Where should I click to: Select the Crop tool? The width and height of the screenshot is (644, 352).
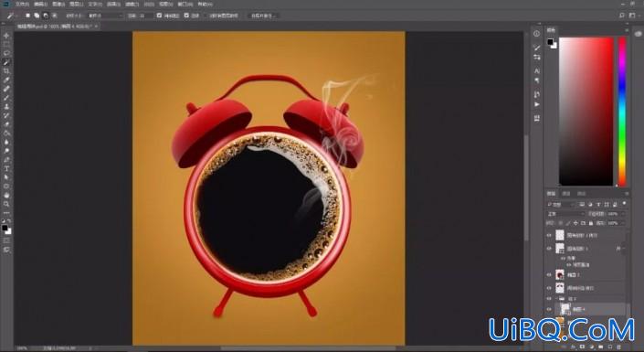click(x=6, y=71)
